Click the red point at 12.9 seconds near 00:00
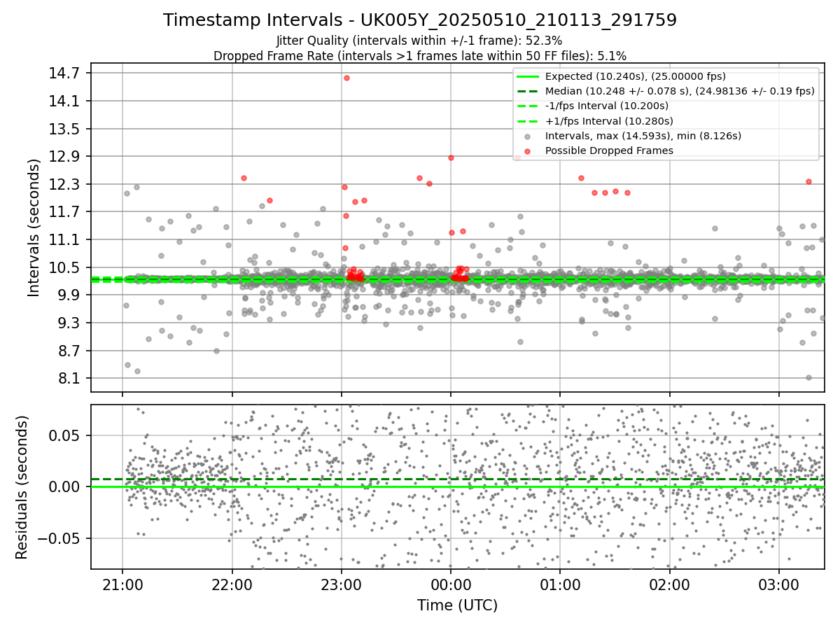Viewport: 840px width, 630px height. pyautogui.click(x=451, y=157)
